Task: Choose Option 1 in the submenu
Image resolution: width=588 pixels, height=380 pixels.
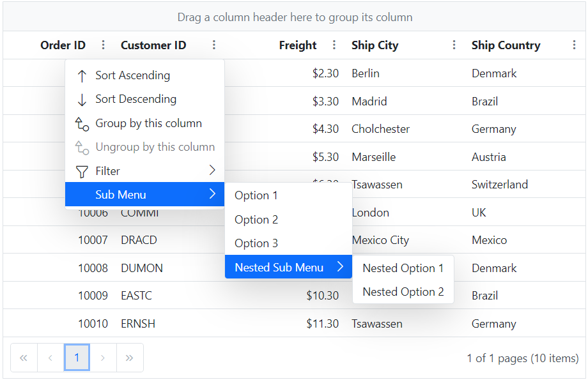Action: point(288,195)
